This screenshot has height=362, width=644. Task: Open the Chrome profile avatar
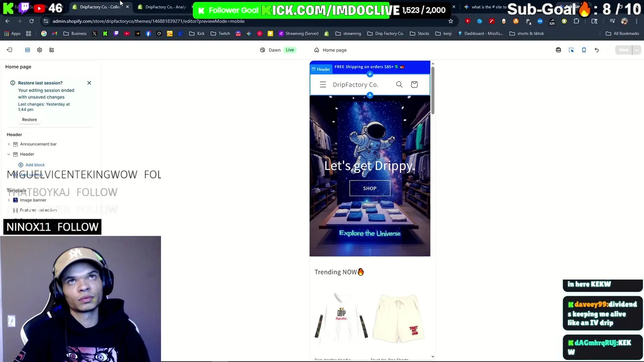[x=624, y=21]
